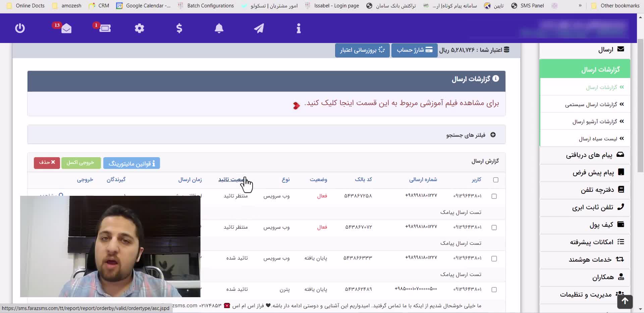The image size is (644, 313).
Task: Check the row with bulk code ۵۴۳۸۶۶۳۳۳
Action: tap(494, 259)
